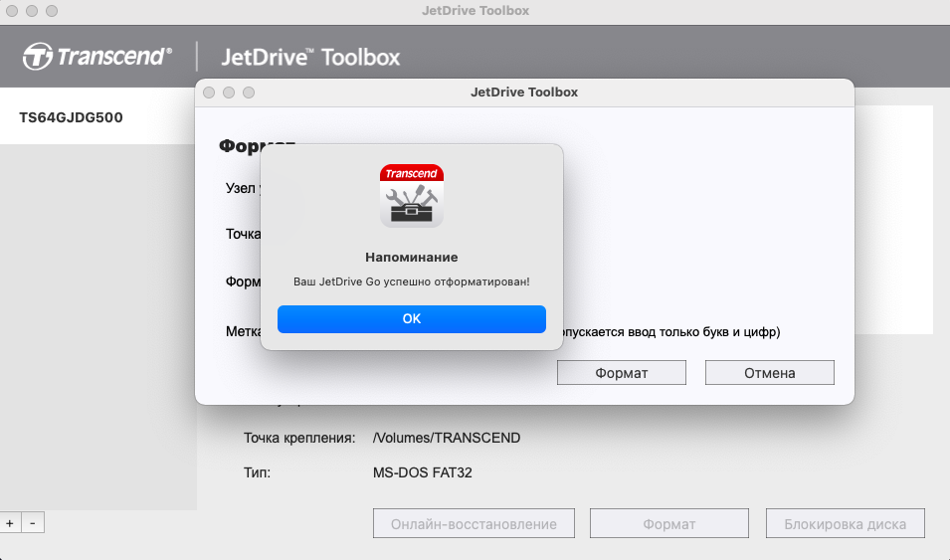Click the zoom button of the main JetDrive Toolbox window
Screen dimensions: 950x560
tap(52, 11)
